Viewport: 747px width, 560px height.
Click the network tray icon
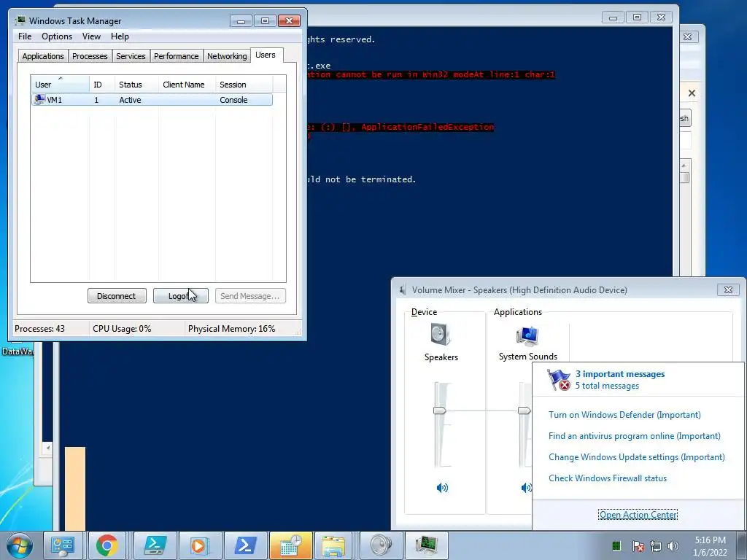pos(656,546)
